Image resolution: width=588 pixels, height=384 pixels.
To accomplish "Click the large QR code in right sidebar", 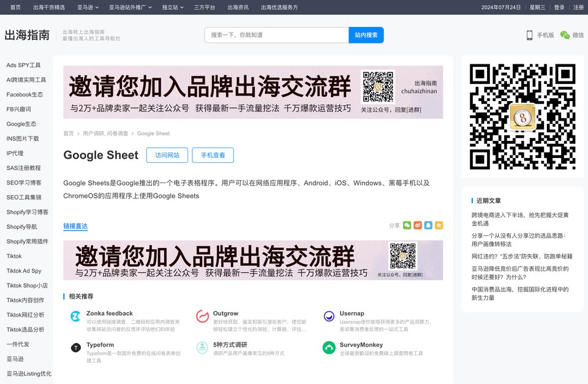I will (522, 116).
